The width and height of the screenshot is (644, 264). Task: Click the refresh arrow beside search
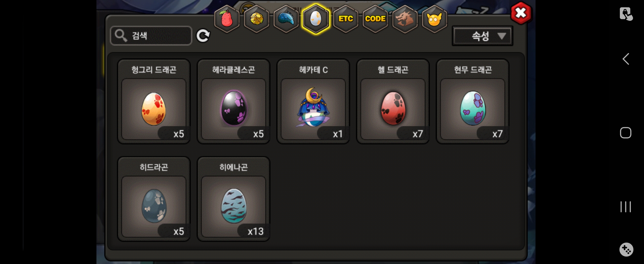pos(203,36)
